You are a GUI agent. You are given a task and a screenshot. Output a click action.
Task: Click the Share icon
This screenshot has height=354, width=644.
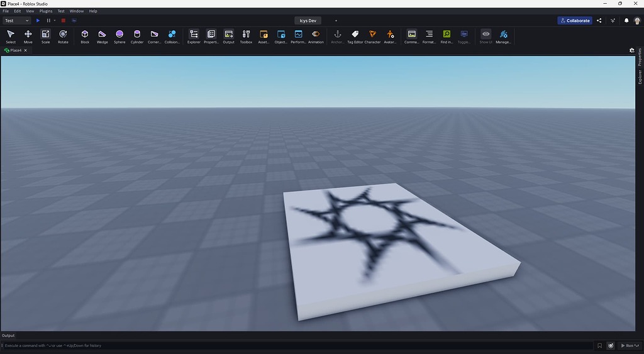coord(599,21)
